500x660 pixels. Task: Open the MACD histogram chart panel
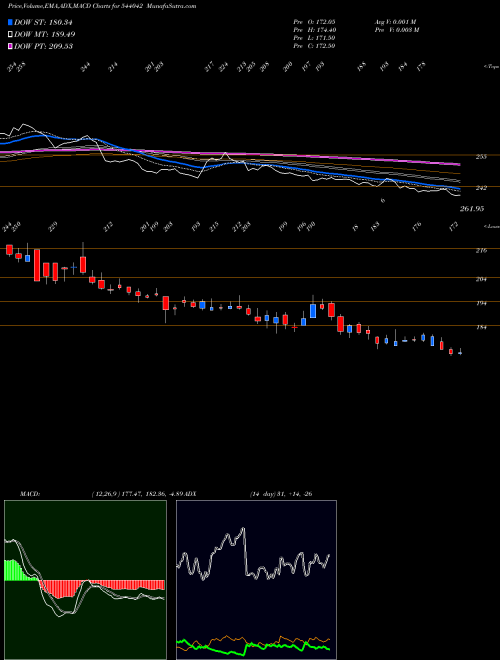(85, 580)
